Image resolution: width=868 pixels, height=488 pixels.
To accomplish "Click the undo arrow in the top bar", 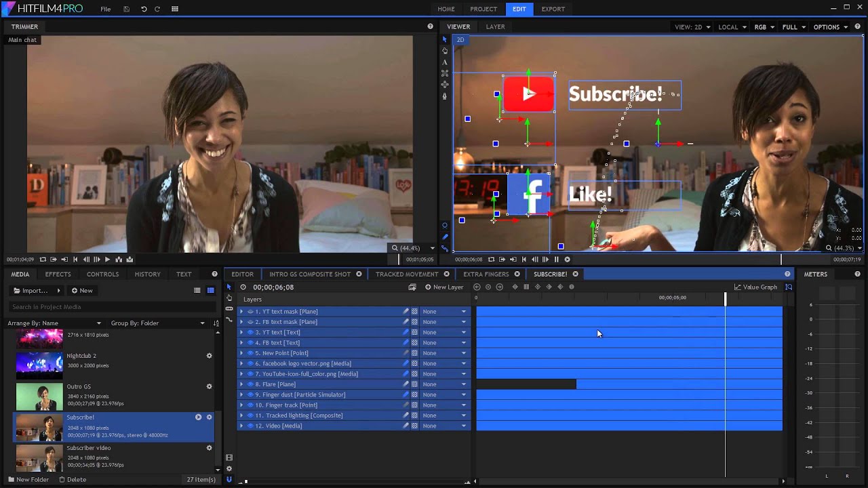I will [144, 9].
